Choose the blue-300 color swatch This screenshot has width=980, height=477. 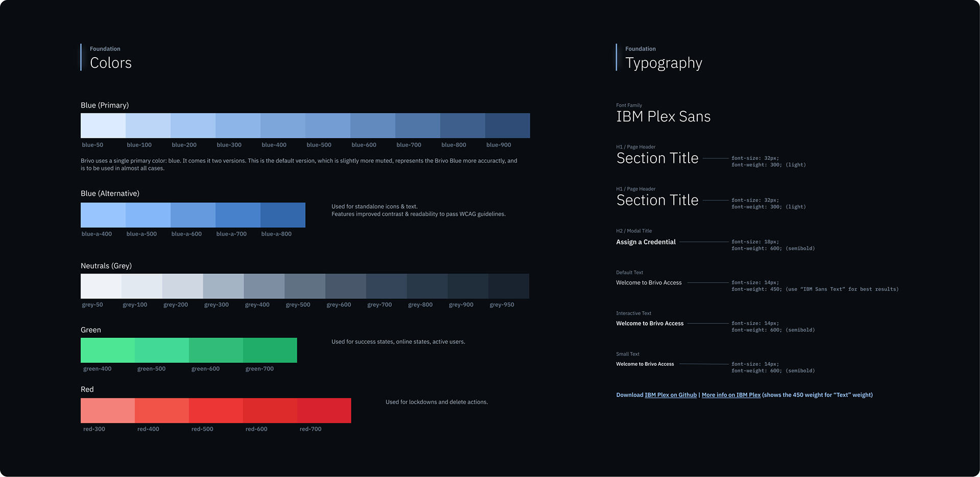coord(238,125)
